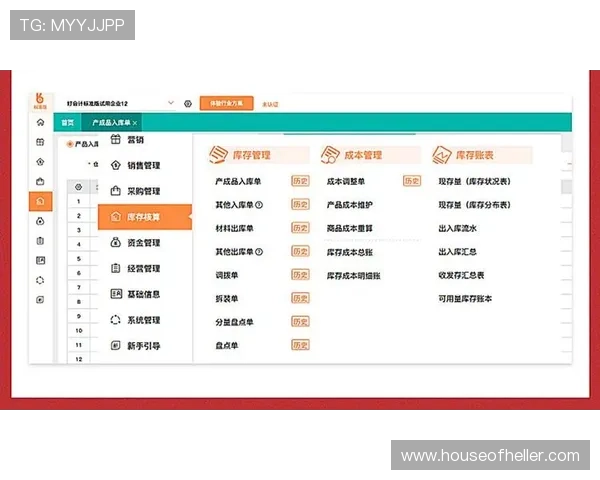Select the sales management sidebar icon
Image resolution: width=600 pixels, height=480 pixels.
coord(40,162)
